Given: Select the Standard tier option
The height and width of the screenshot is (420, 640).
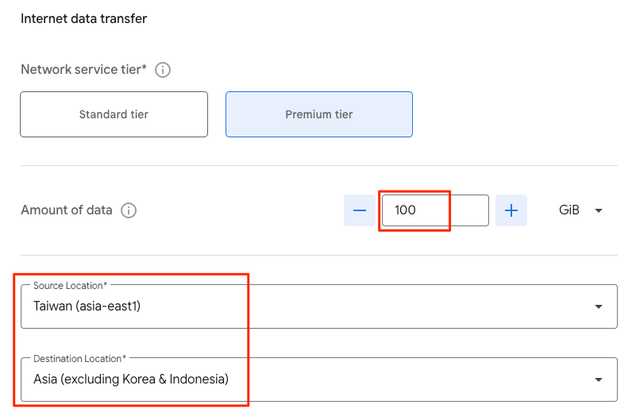Looking at the screenshot, I should pos(114,114).
